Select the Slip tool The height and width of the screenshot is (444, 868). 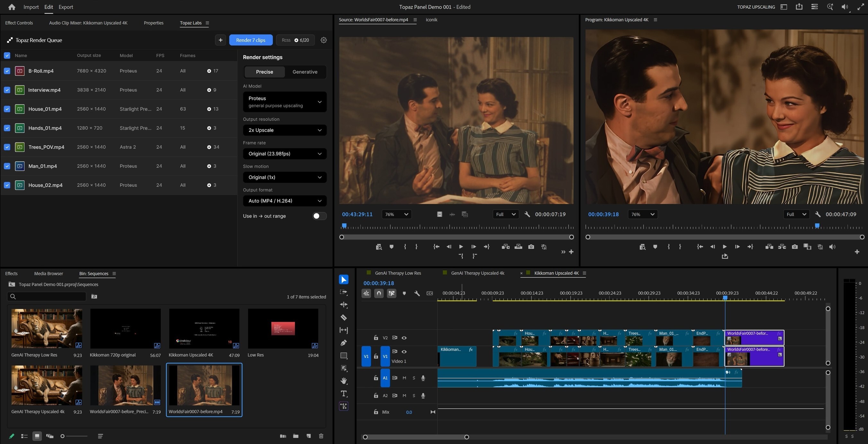click(x=344, y=330)
